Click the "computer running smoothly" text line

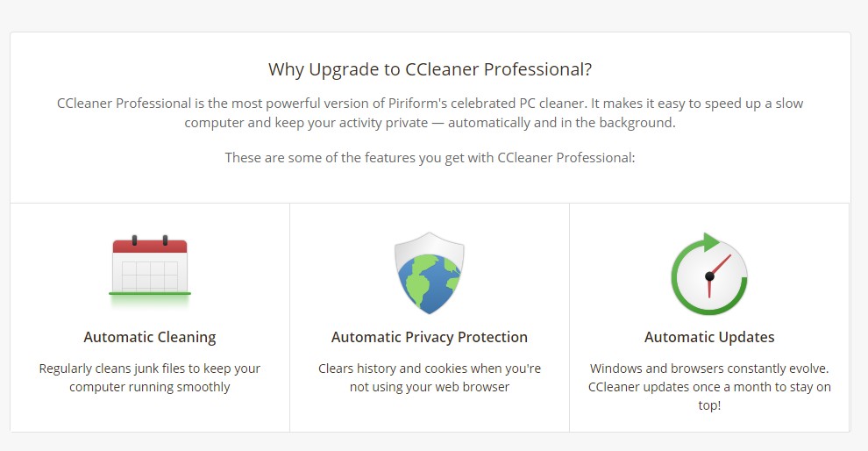[x=150, y=387]
